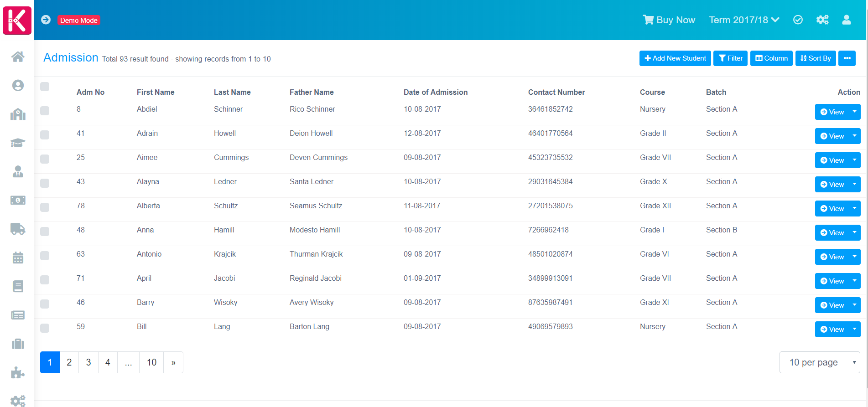
Task: Go to page 3 of results
Action: tap(88, 362)
